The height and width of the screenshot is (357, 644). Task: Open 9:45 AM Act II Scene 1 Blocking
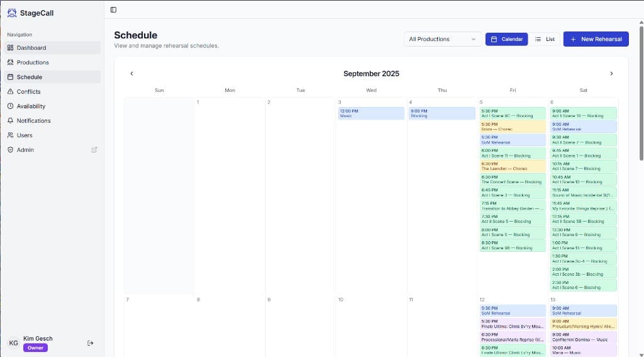click(584, 153)
